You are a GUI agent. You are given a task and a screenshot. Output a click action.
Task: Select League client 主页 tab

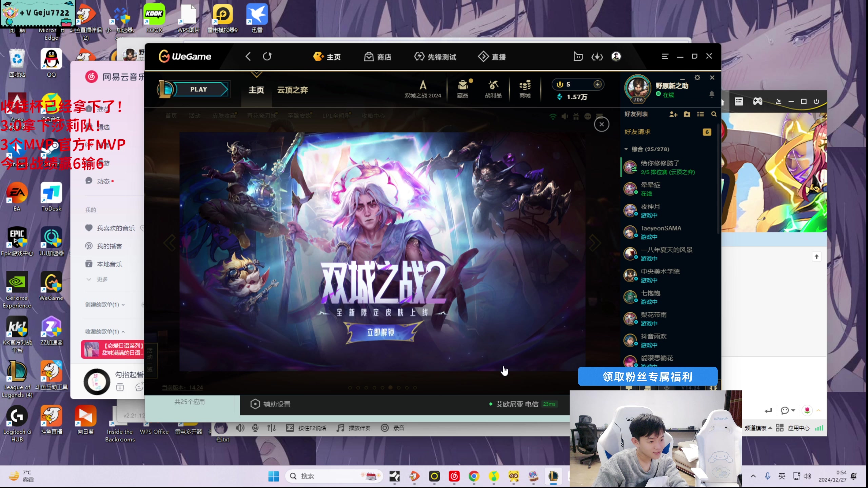tap(256, 90)
